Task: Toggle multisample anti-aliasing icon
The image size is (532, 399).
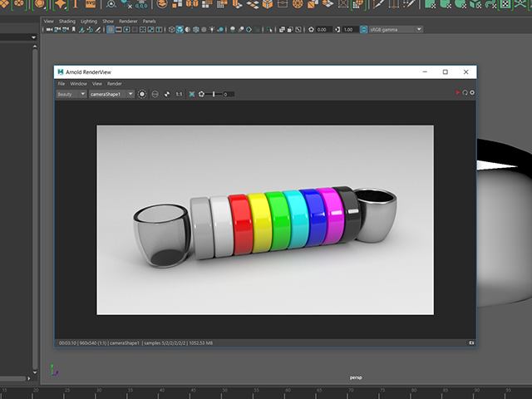Action: point(249,30)
